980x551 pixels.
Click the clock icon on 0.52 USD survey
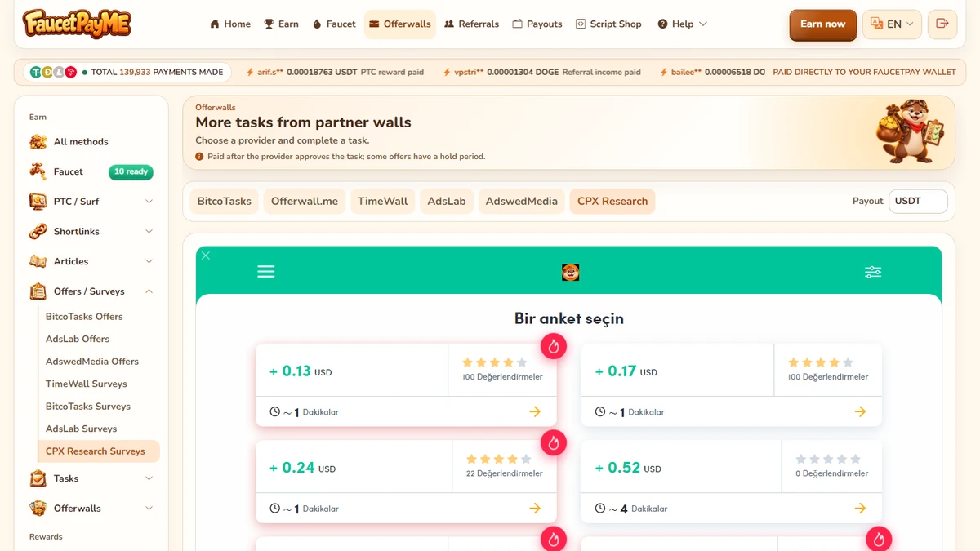pyautogui.click(x=600, y=509)
